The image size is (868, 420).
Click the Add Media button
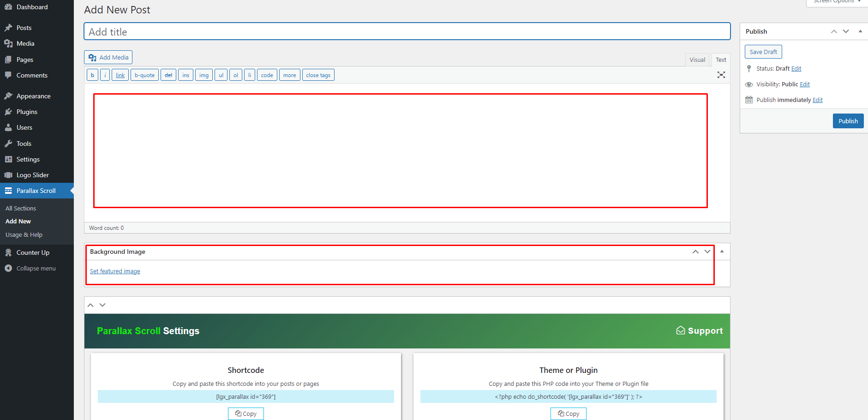pyautogui.click(x=108, y=57)
